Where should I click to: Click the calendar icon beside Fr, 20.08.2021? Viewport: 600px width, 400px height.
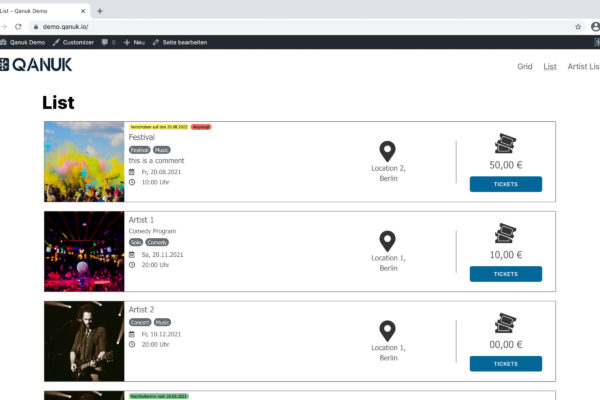(132, 172)
